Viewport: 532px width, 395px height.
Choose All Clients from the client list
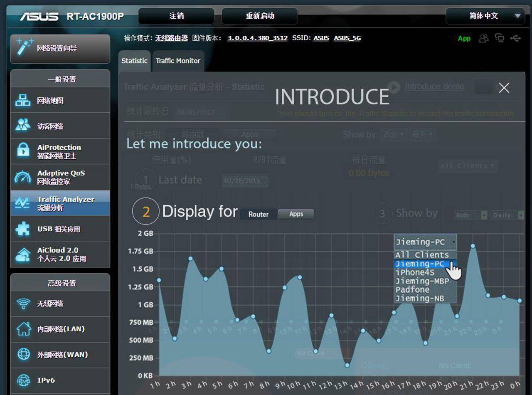425,255
